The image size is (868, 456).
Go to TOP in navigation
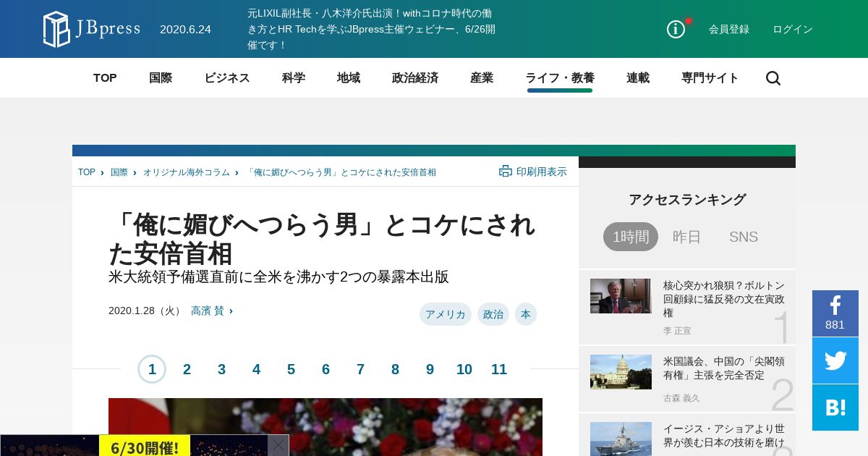(105, 78)
